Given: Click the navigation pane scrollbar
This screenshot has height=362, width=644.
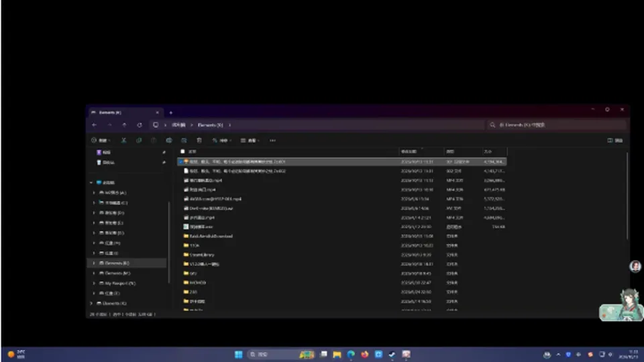Looking at the screenshot, I should pyautogui.click(x=169, y=242).
